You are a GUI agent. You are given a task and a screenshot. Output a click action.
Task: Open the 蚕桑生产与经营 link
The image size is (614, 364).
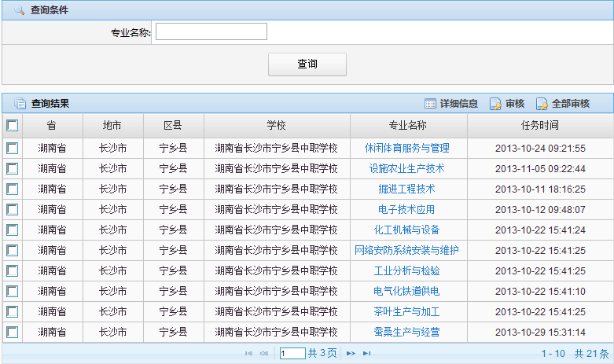(x=407, y=332)
